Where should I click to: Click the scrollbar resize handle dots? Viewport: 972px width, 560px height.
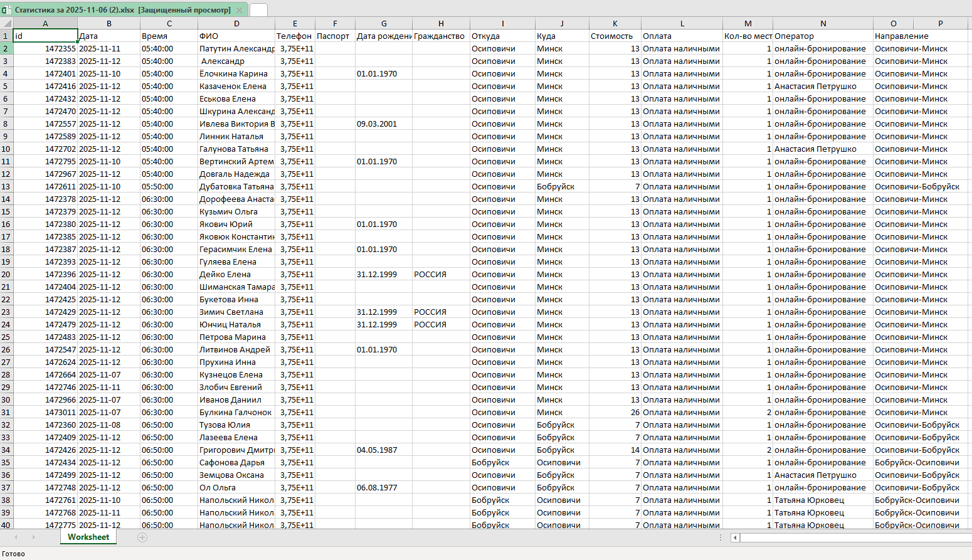tap(721, 537)
